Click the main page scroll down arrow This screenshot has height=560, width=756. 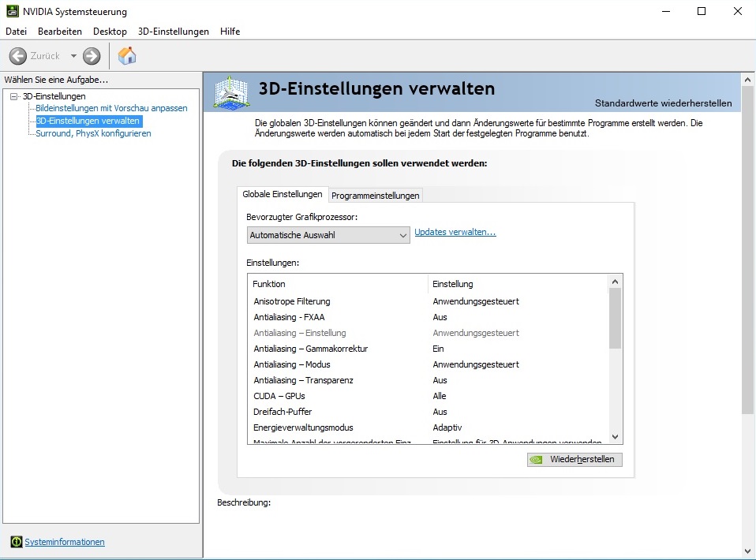coord(747,551)
